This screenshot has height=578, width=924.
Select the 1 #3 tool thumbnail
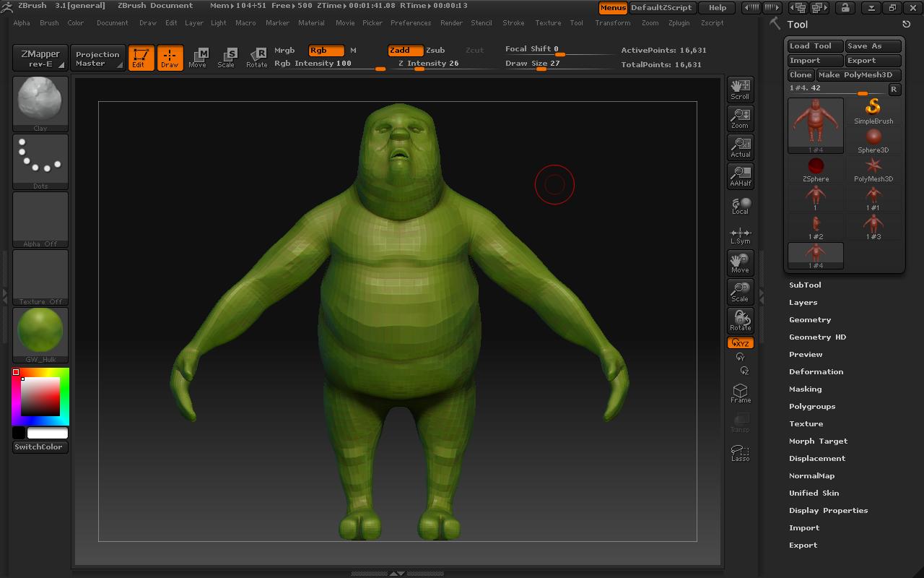873,227
